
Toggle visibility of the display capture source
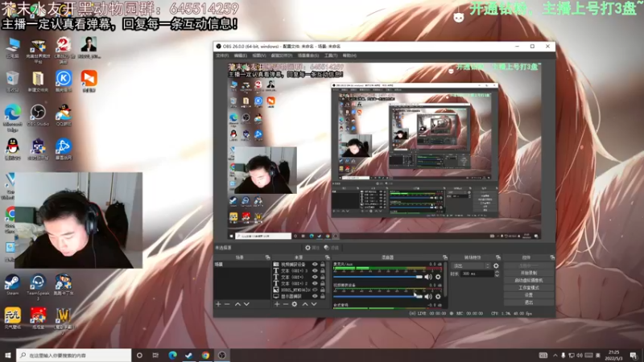click(x=315, y=296)
